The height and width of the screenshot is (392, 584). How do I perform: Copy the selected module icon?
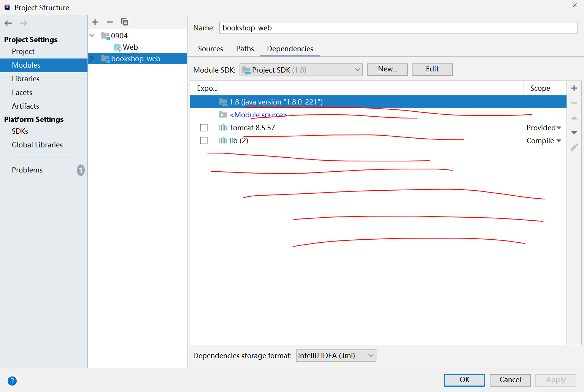point(124,22)
